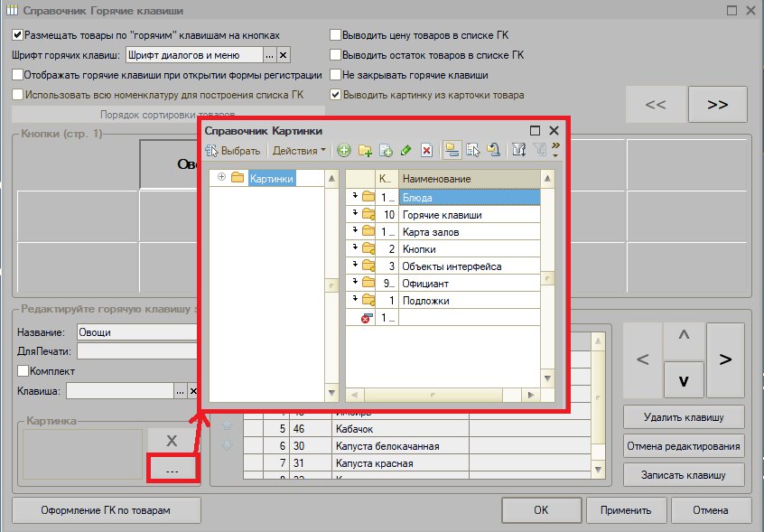
Task: Click the Применить button
Action: click(626, 510)
